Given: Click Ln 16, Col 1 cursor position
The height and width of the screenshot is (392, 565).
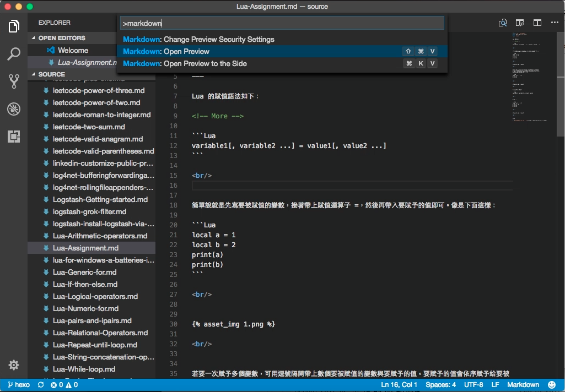Looking at the screenshot, I should pos(399,385).
